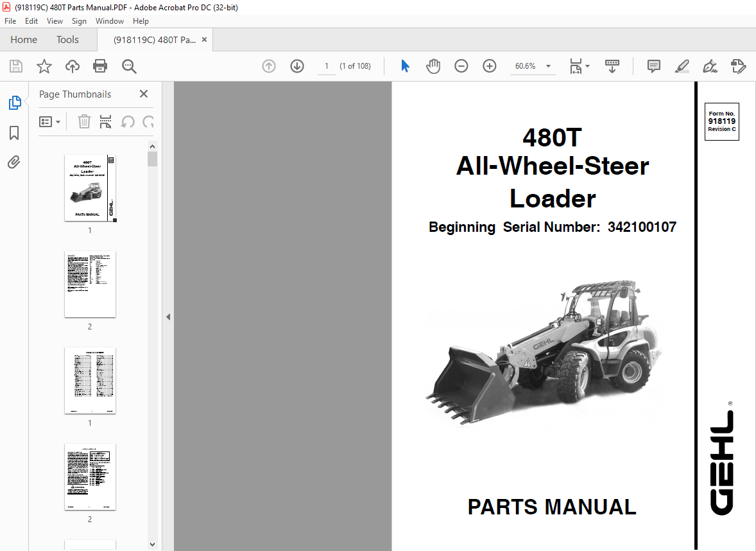Open the Page Thumbnails sidebar icon
This screenshot has width=756, height=551.
coord(15,103)
